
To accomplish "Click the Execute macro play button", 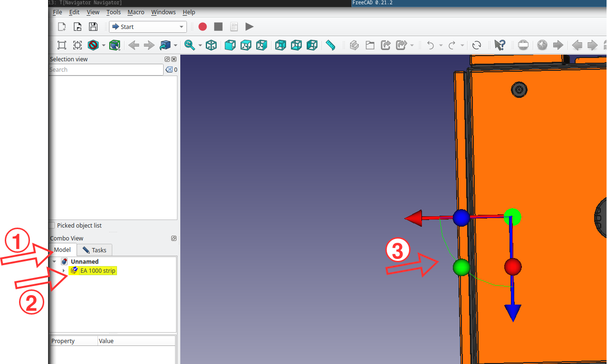I will point(249,27).
